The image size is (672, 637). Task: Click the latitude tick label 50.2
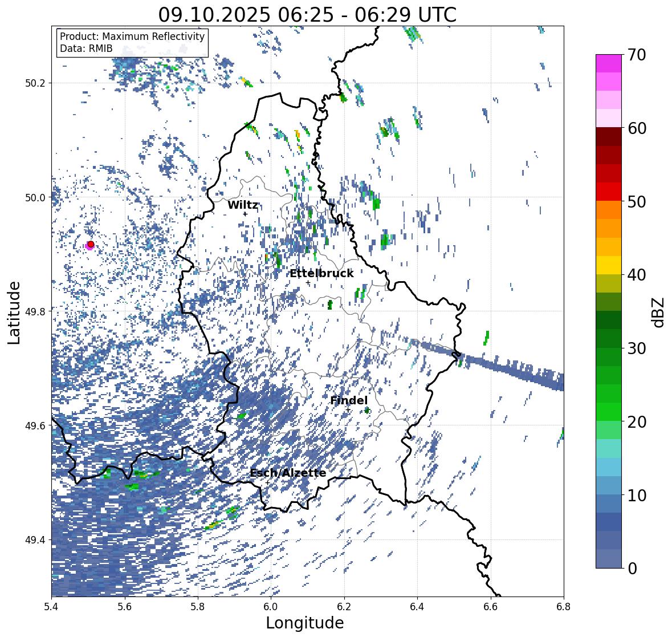click(35, 83)
